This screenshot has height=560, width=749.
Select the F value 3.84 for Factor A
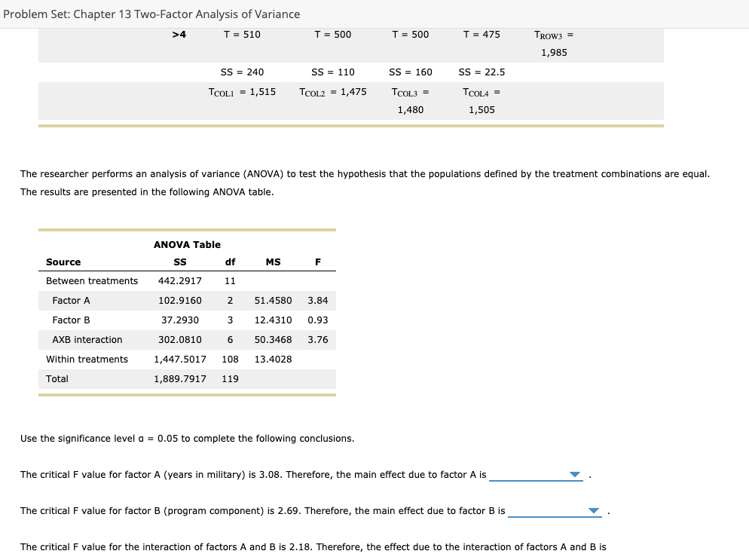(317, 300)
